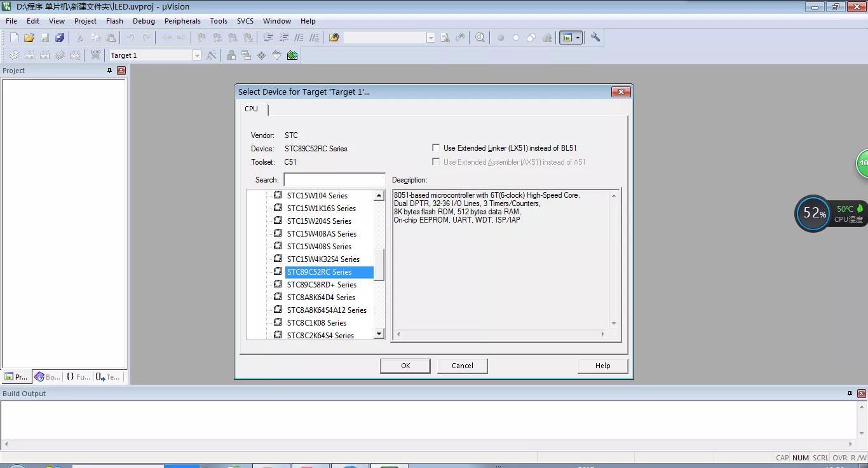Image resolution: width=868 pixels, height=468 pixels.
Task: Click the Target Options magic wand icon
Action: click(211, 55)
